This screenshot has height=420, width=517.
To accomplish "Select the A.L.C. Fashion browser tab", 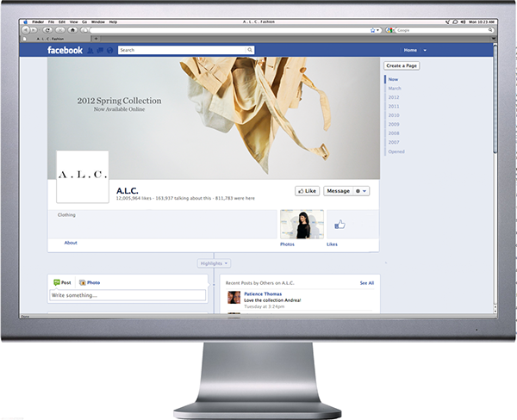I will (56, 39).
